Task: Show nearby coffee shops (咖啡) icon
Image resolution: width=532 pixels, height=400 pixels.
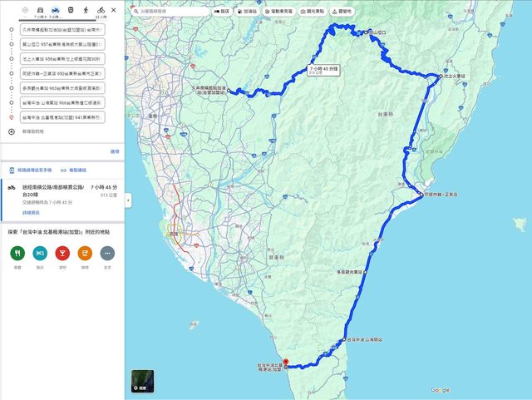Action: 85,253
